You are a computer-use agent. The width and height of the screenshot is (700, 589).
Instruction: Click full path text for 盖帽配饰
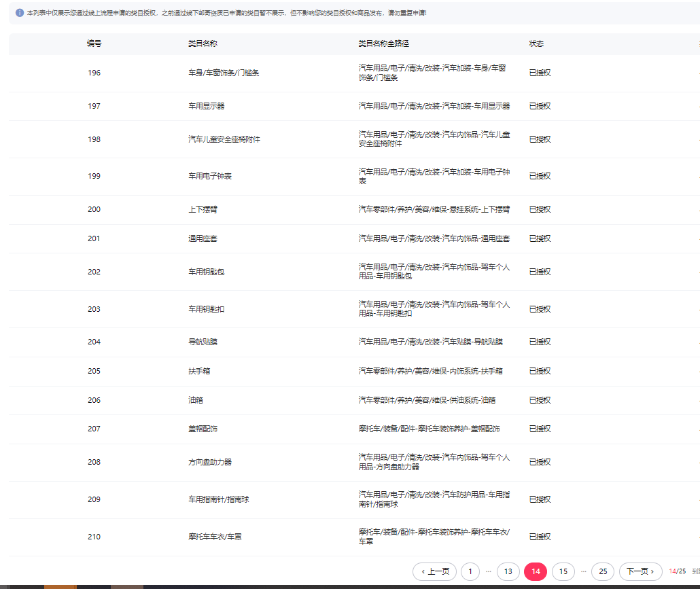coord(429,429)
